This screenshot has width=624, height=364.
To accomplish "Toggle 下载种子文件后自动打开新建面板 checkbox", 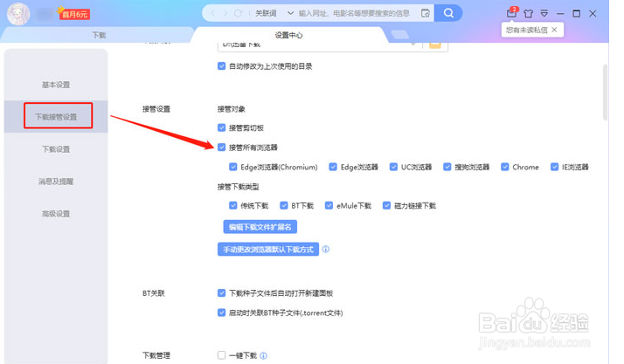I will click(222, 293).
